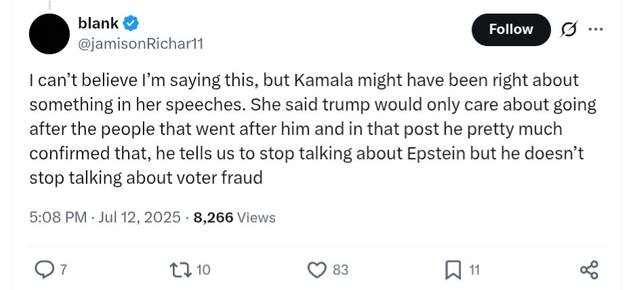Click the bookmark count "11"
This screenshot has width=644, height=290.
pos(474,270)
